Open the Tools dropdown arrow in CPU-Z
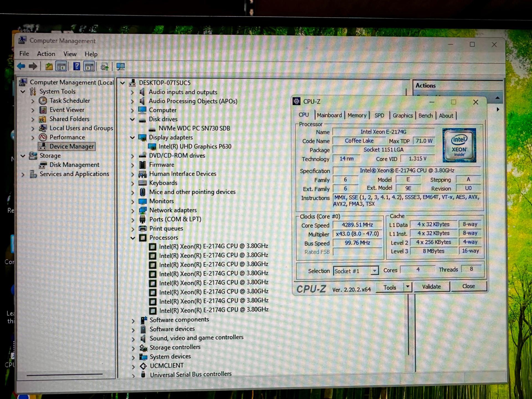The height and width of the screenshot is (399, 532). (408, 287)
